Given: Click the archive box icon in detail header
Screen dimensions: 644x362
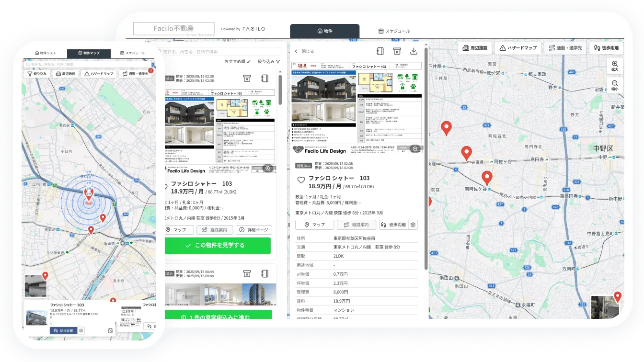Looking at the screenshot, I should tap(397, 51).
